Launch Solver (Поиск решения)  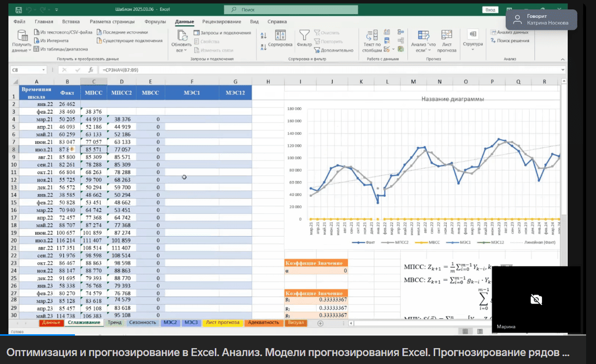(509, 41)
